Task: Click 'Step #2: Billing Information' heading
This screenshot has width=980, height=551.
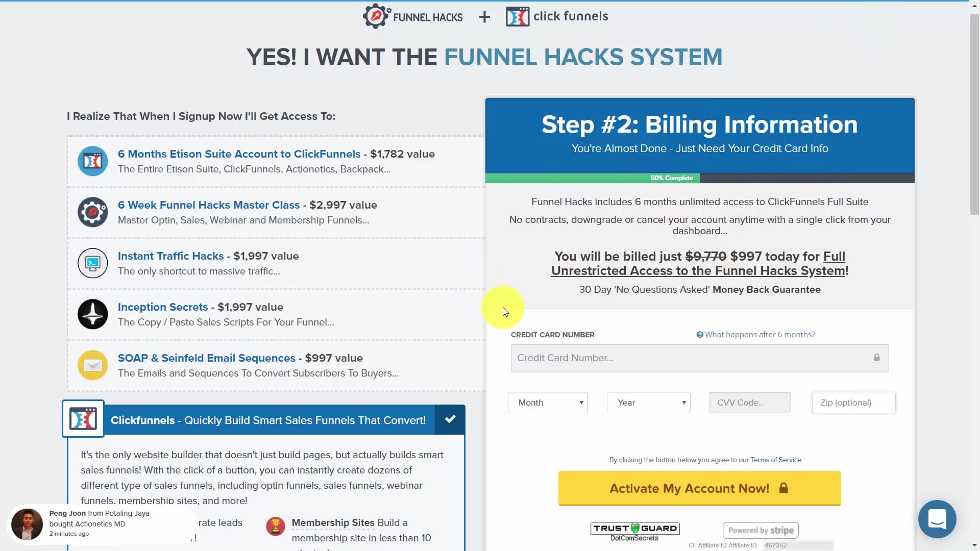Action: point(700,124)
